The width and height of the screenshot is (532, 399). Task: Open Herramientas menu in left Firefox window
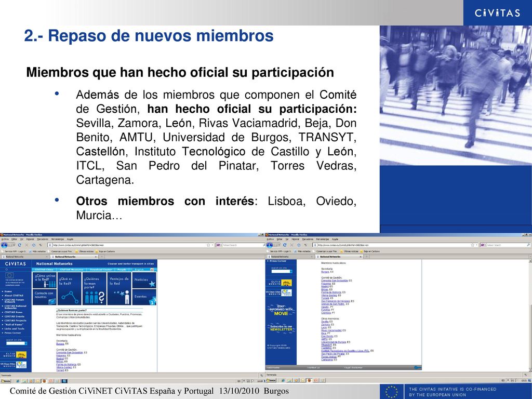(x=57, y=239)
